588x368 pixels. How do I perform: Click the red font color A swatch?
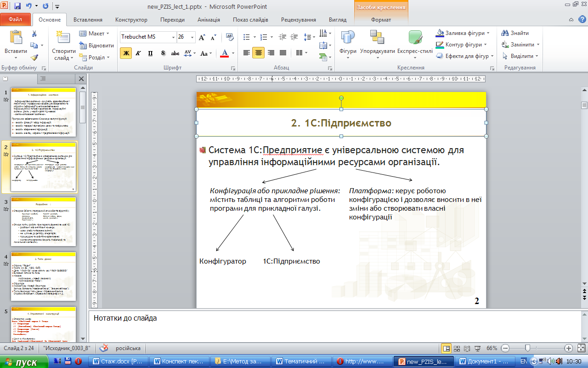click(225, 53)
